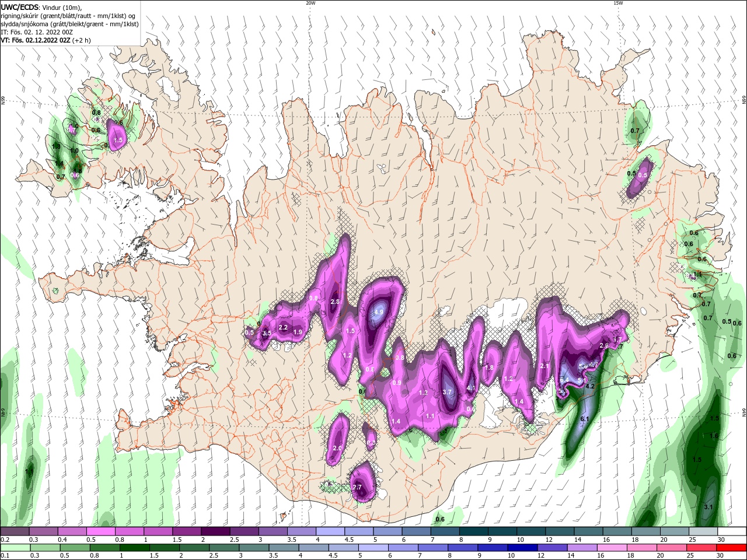Click the '0.2' label in the upper legend row
747x560 pixels.
5,540
